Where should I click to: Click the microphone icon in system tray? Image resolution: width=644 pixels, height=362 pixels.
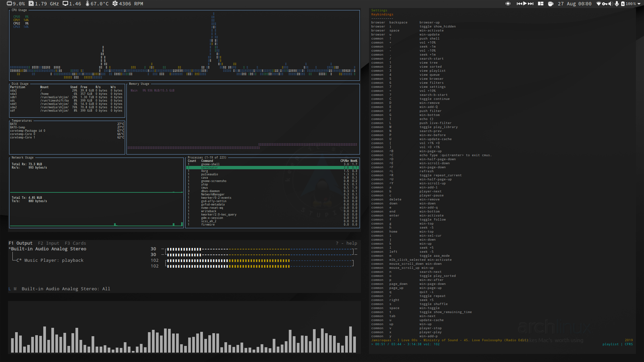[x=617, y=4]
